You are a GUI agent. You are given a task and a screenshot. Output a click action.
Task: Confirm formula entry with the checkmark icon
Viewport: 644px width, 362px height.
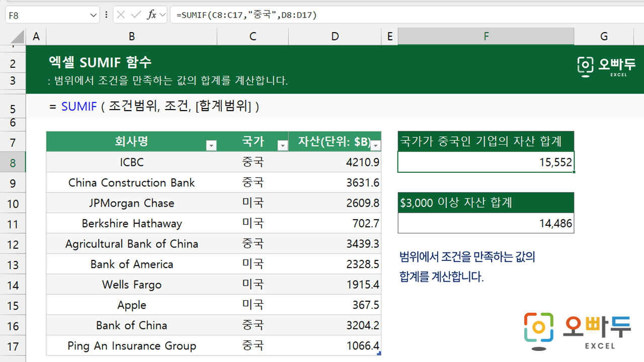click(x=136, y=15)
